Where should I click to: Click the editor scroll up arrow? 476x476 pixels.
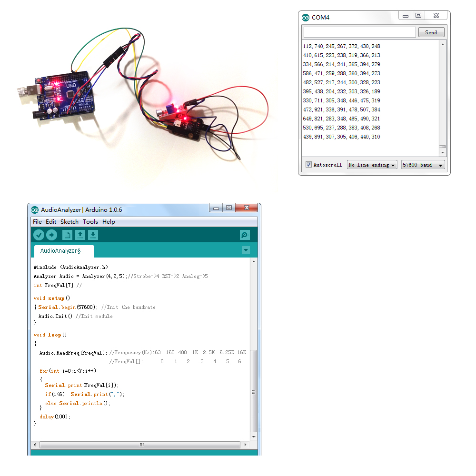pos(254,261)
